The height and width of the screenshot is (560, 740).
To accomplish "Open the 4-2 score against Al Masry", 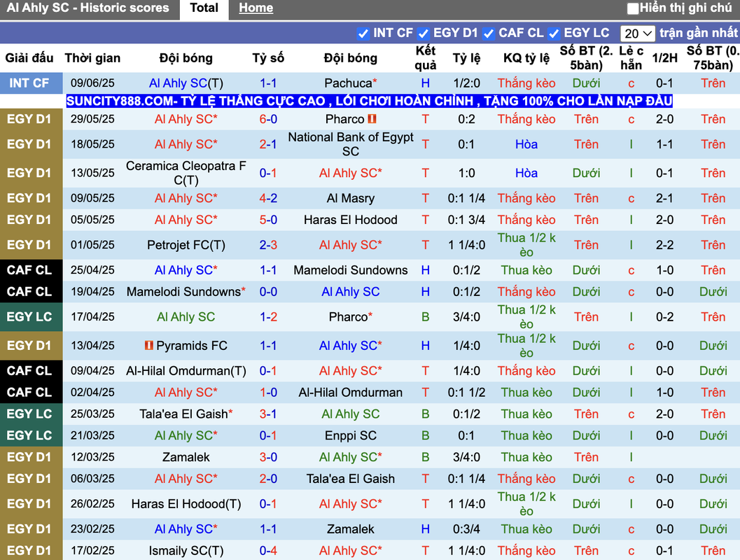I will click(268, 198).
